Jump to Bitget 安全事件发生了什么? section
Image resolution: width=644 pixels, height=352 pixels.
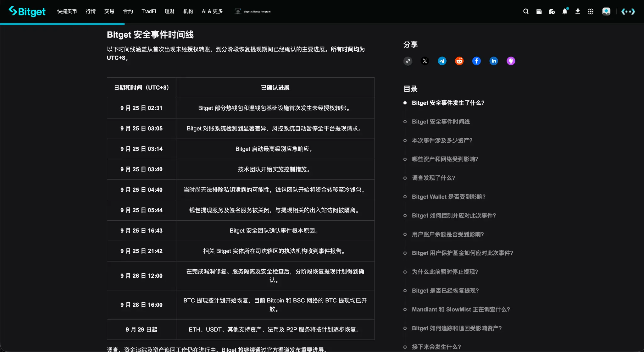tap(448, 103)
